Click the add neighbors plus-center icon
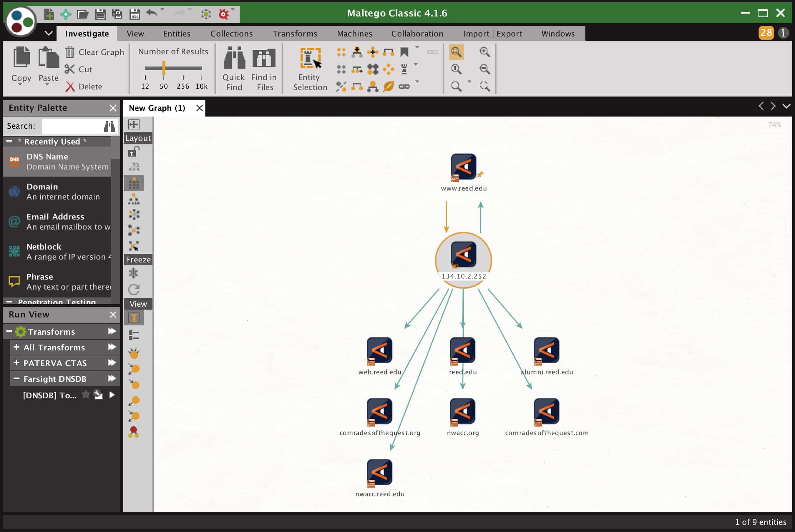Screen dimensions: 795x532 point(373,52)
